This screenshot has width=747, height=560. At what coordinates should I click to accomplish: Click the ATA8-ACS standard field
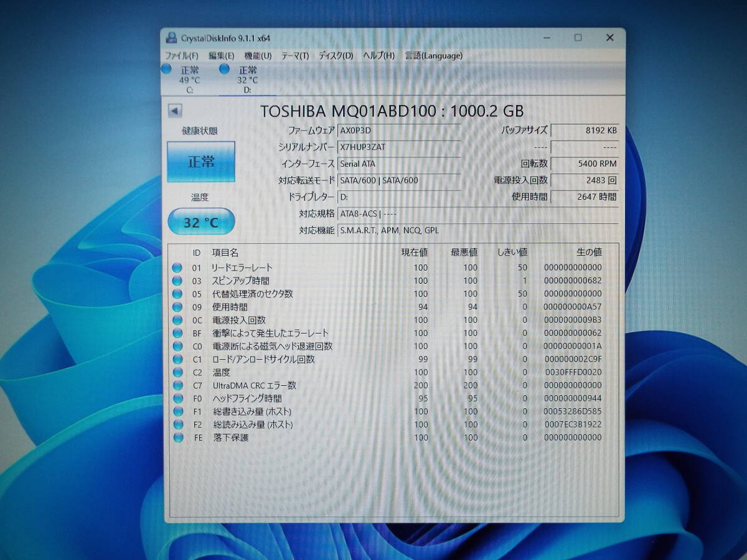click(x=478, y=213)
